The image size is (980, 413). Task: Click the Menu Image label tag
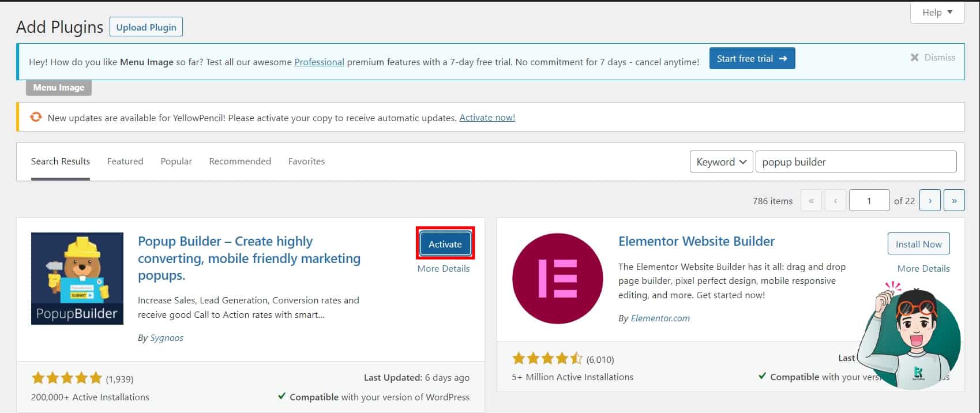point(59,88)
